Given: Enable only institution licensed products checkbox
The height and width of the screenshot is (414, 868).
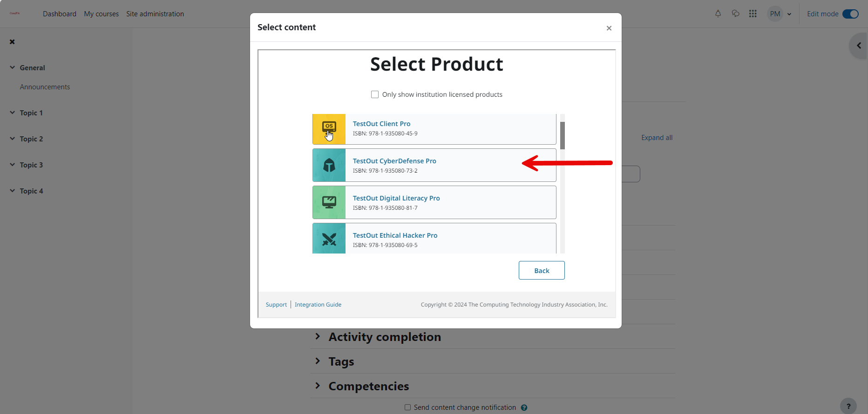Looking at the screenshot, I should pyautogui.click(x=375, y=94).
